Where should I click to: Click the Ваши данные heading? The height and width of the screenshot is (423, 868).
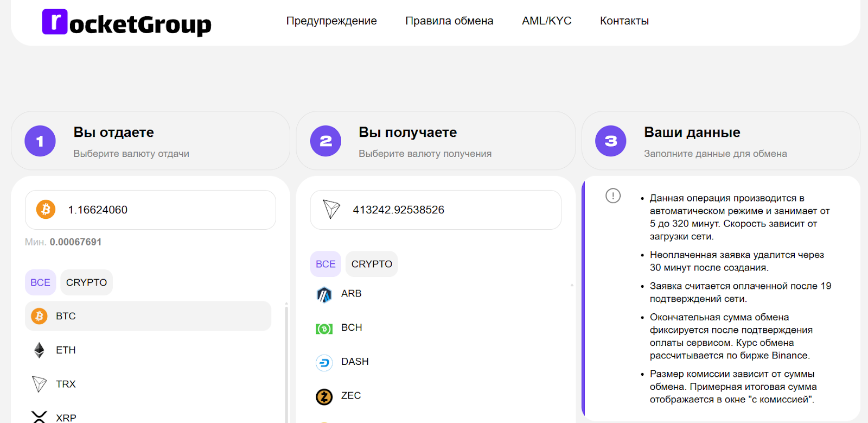[x=692, y=132]
